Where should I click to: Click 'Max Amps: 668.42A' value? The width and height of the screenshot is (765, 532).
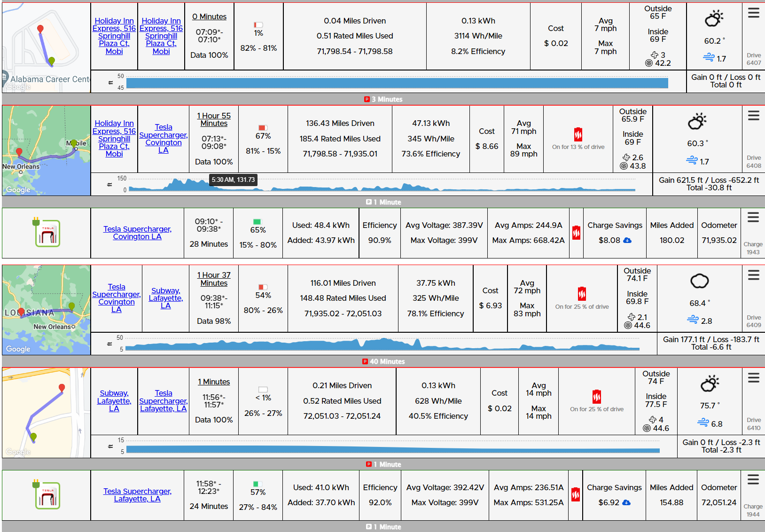tap(529, 240)
